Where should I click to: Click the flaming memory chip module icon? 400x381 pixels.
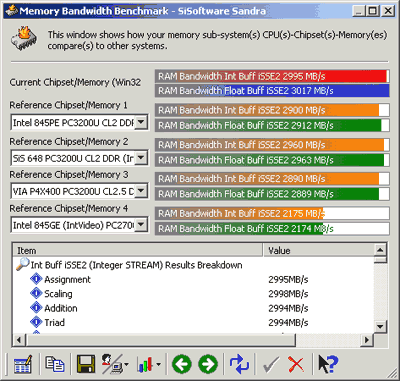24,39
